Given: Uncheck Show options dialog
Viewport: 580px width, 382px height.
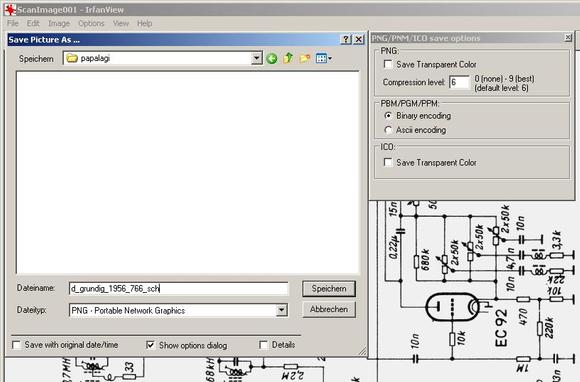Looking at the screenshot, I should (151, 345).
